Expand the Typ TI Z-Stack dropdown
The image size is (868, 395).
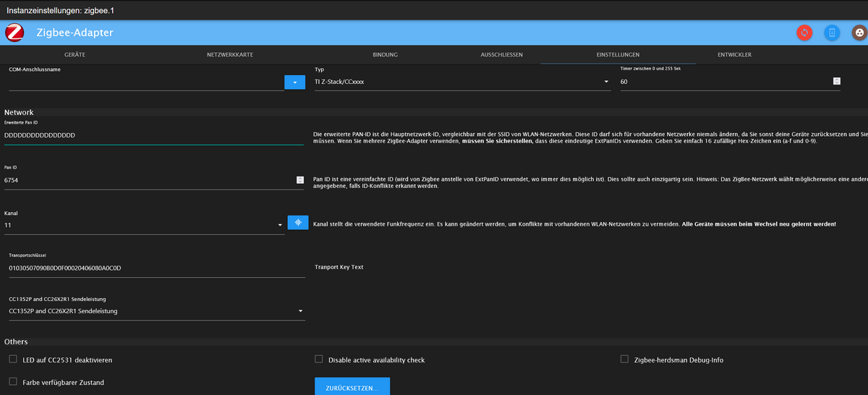click(x=463, y=82)
